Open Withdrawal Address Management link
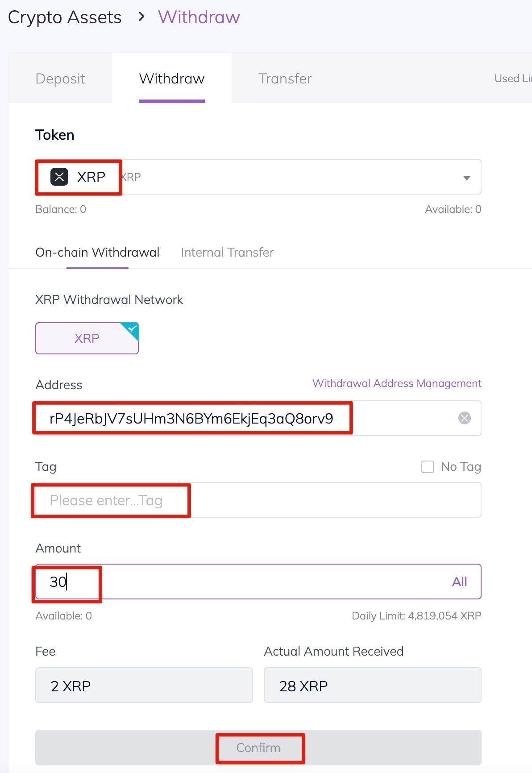 click(x=397, y=383)
